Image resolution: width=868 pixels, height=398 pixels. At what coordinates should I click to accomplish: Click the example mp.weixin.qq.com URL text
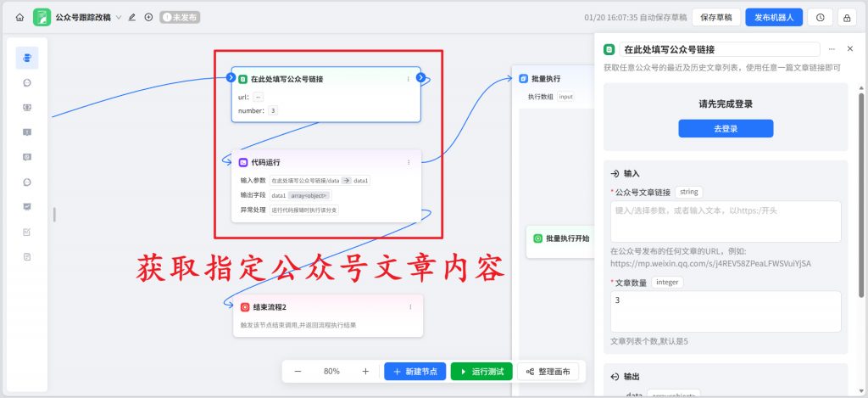point(711,264)
